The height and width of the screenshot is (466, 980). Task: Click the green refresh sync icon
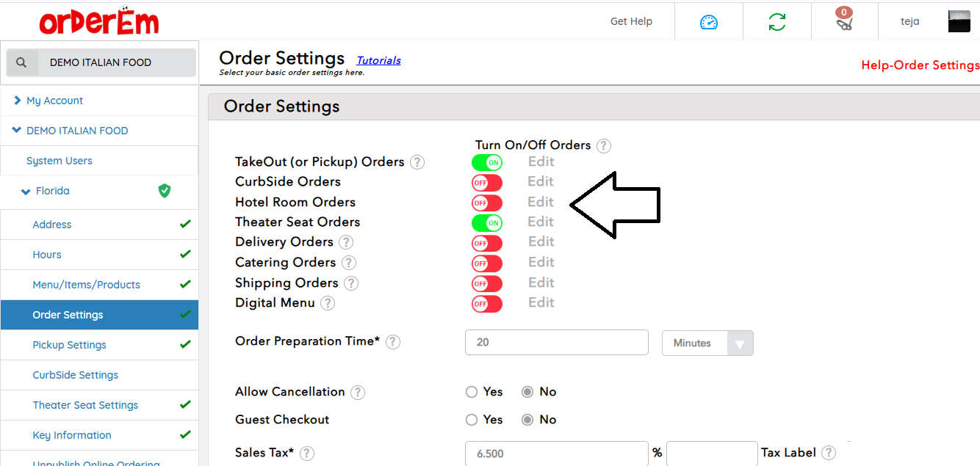coord(777,22)
